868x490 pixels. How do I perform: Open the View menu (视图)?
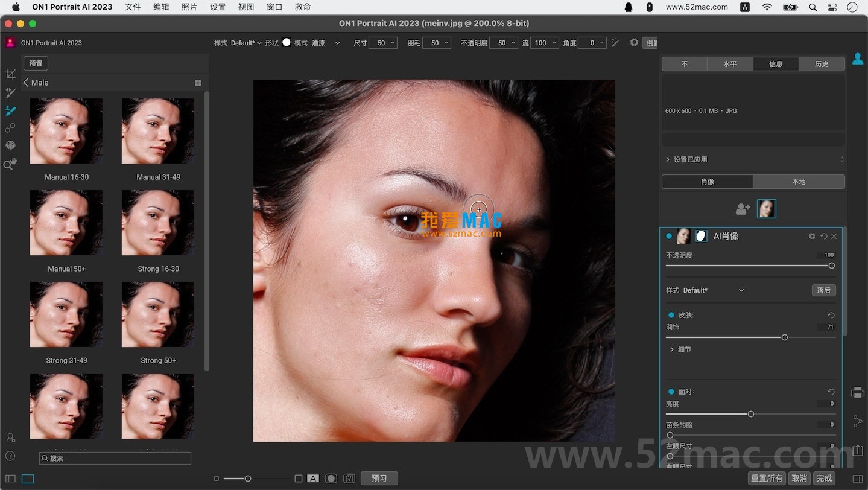pos(246,7)
